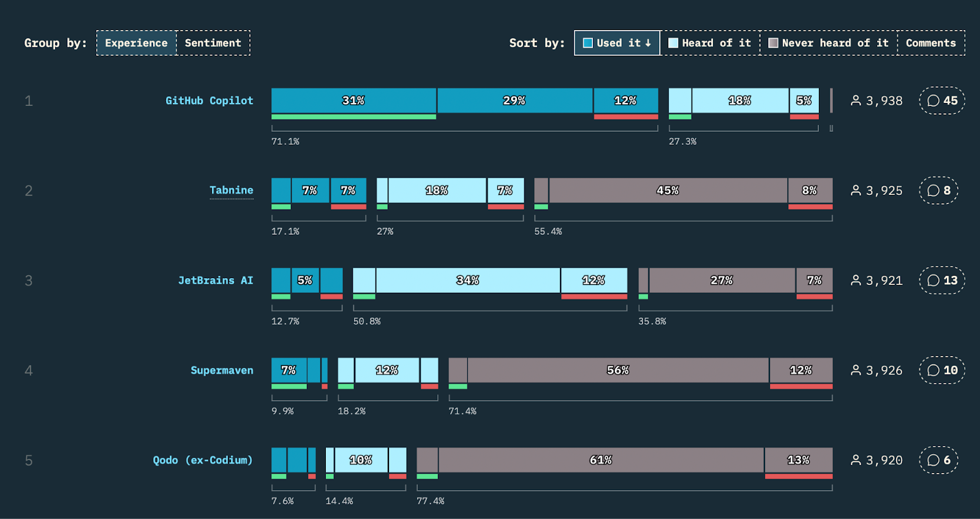Open the Tabnine link

tap(232, 190)
